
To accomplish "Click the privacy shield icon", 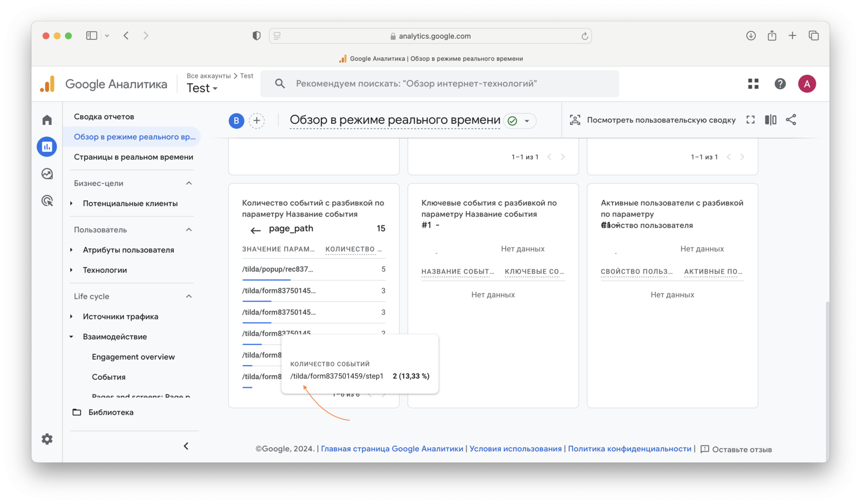I will pos(257,35).
